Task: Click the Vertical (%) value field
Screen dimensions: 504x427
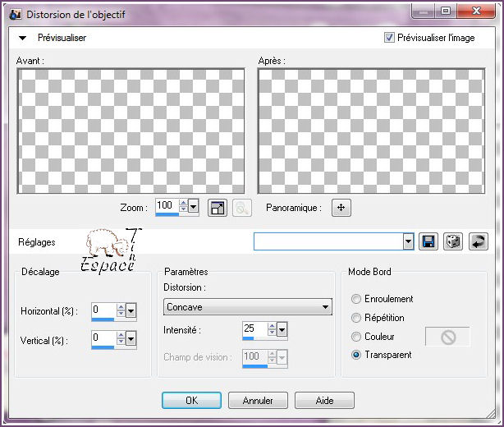Action: tap(104, 338)
